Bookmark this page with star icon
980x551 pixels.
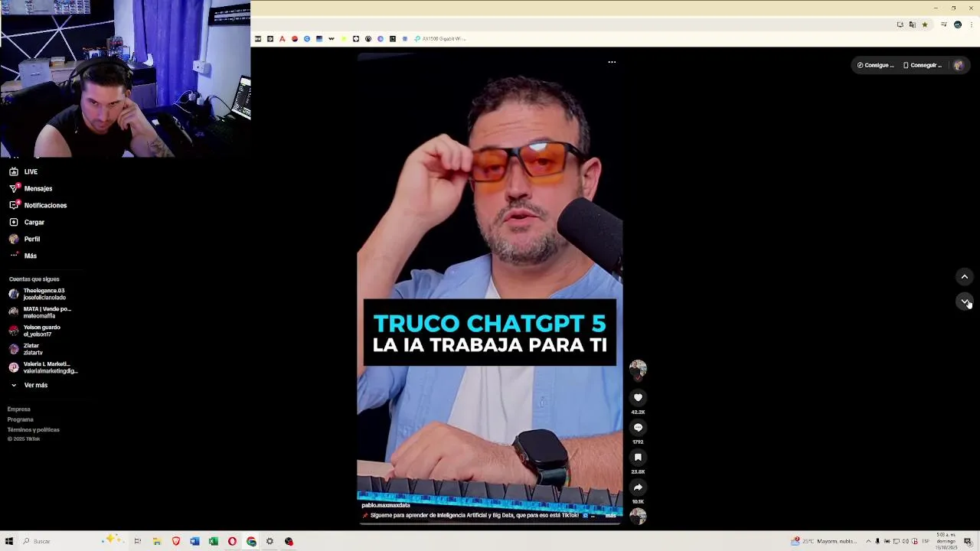click(925, 24)
